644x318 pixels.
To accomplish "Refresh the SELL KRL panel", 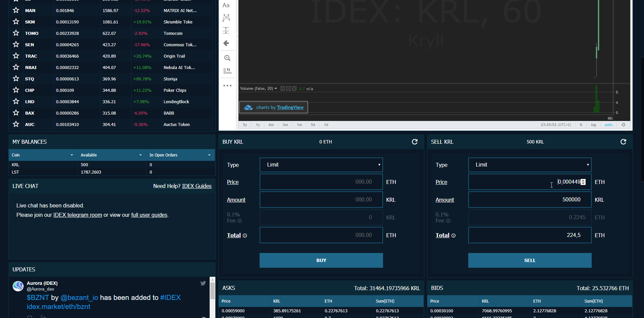I will [624, 142].
